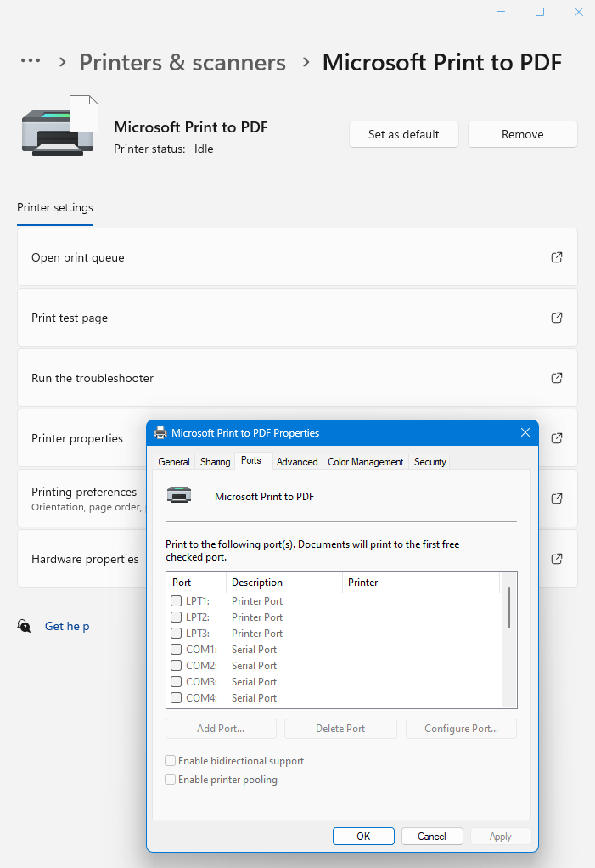Click external link icon in Printer properties row

556,438
